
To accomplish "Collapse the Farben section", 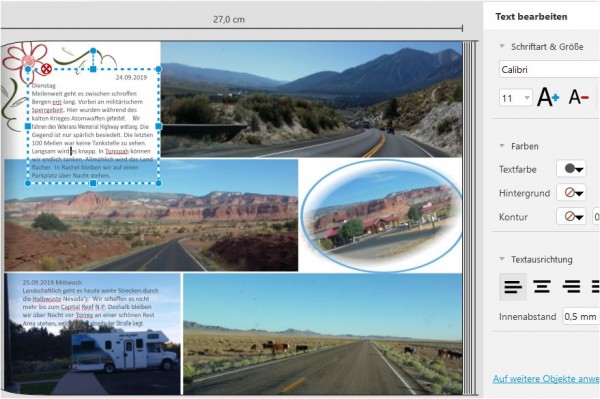I will tap(502, 146).
